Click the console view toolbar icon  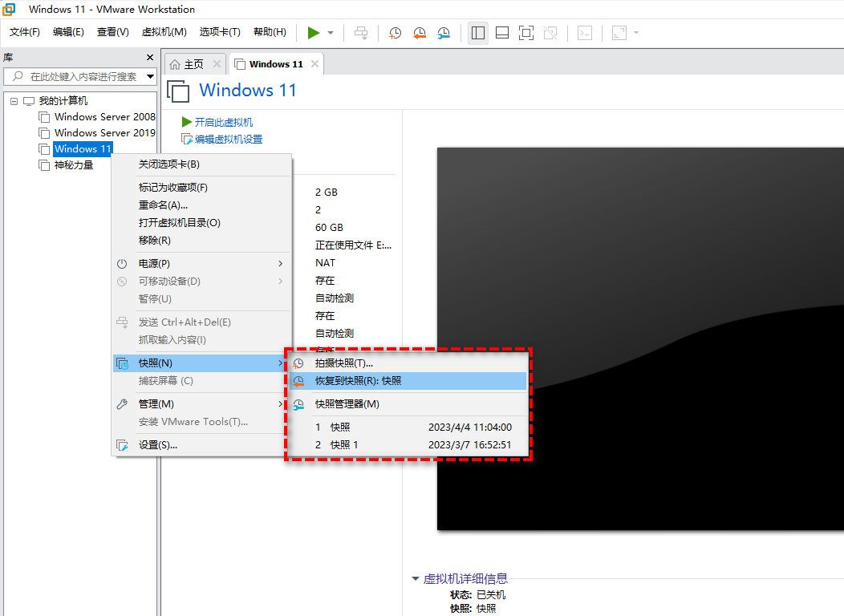(x=585, y=33)
